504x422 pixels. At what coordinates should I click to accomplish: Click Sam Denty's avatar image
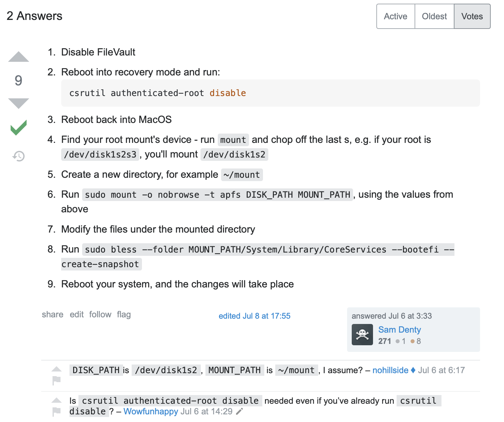coord(362,335)
